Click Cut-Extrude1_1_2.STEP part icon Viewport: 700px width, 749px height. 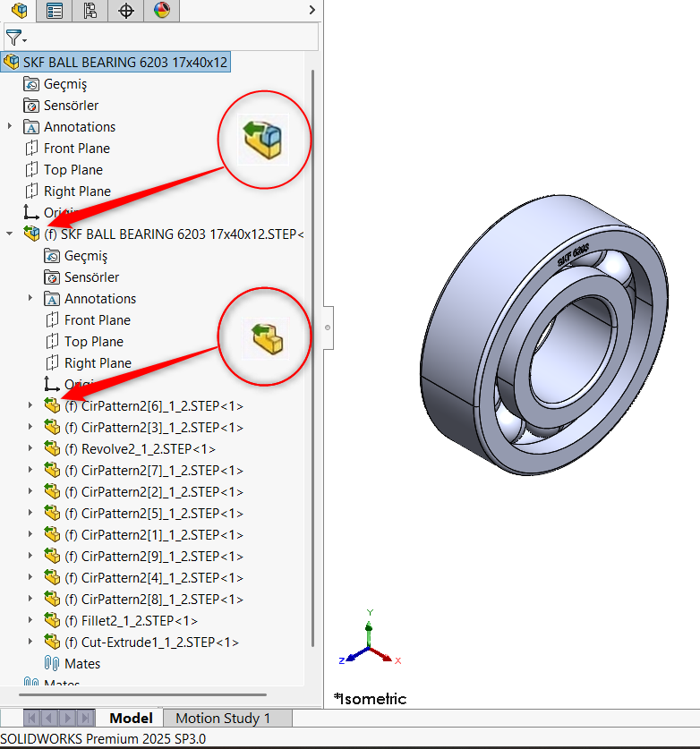pyautogui.click(x=52, y=642)
